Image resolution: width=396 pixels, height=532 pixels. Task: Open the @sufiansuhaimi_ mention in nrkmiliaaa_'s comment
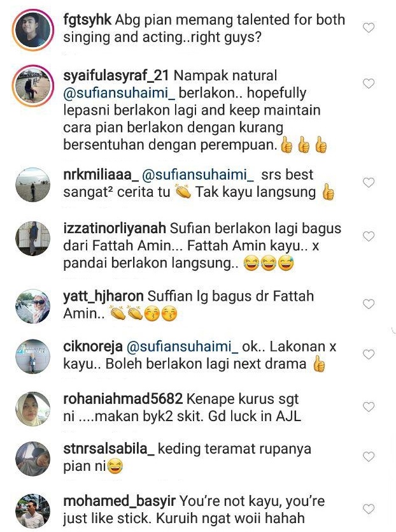click(x=197, y=175)
